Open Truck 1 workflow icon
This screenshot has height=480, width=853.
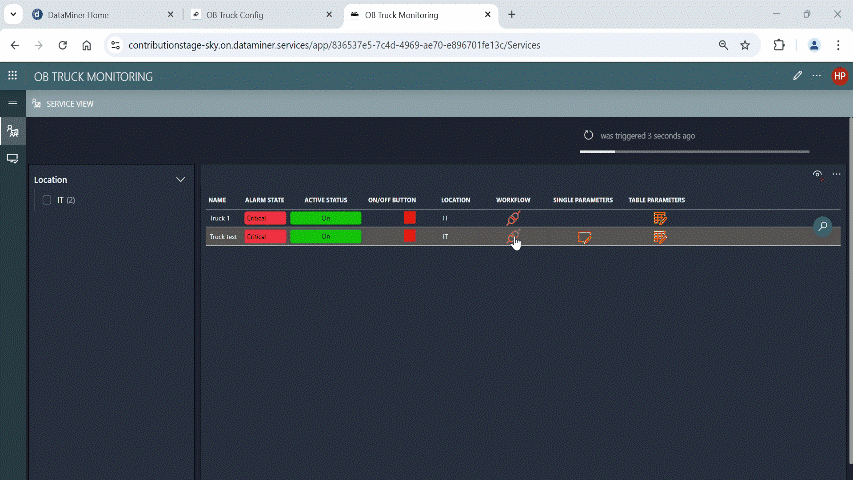513,218
